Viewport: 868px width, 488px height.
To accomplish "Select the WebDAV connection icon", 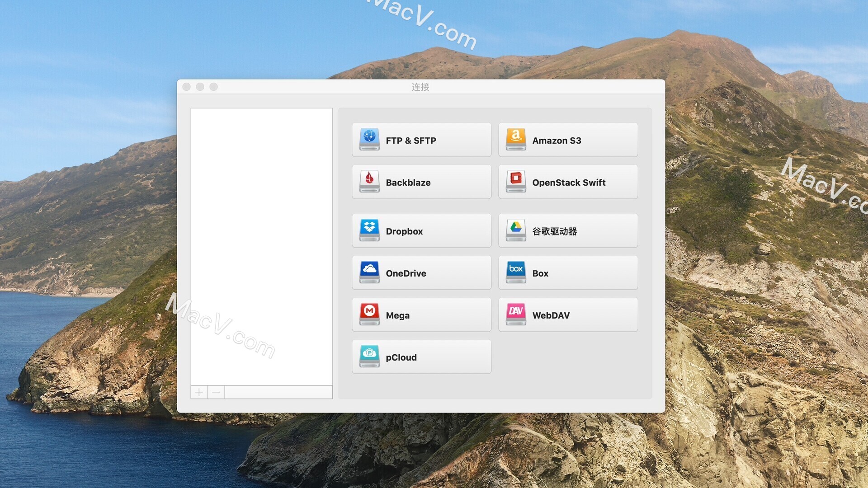I will click(x=515, y=314).
